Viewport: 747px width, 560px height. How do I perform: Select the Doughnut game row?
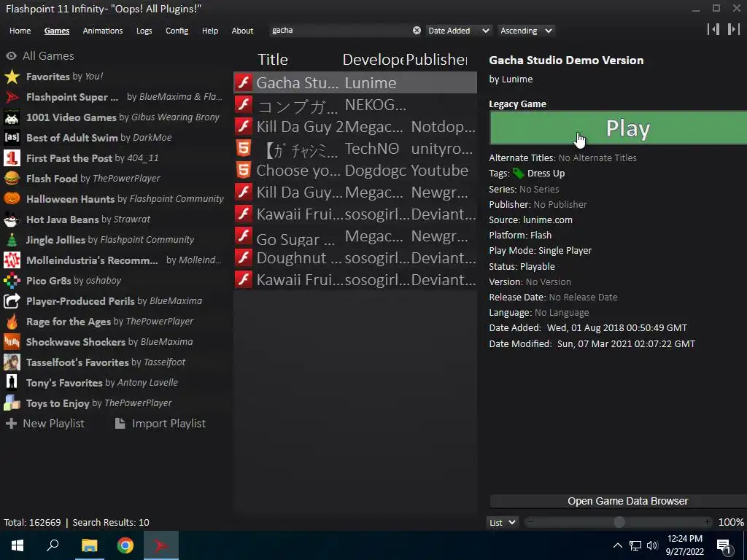pos(355,257)
